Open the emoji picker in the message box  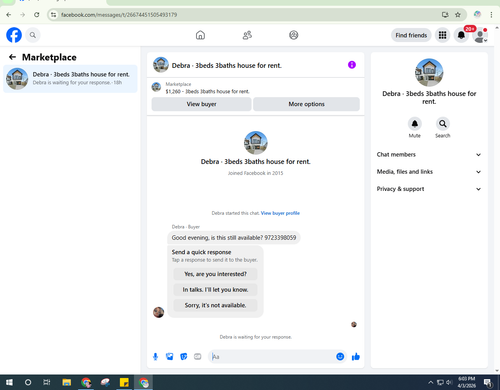coord(340,357)
